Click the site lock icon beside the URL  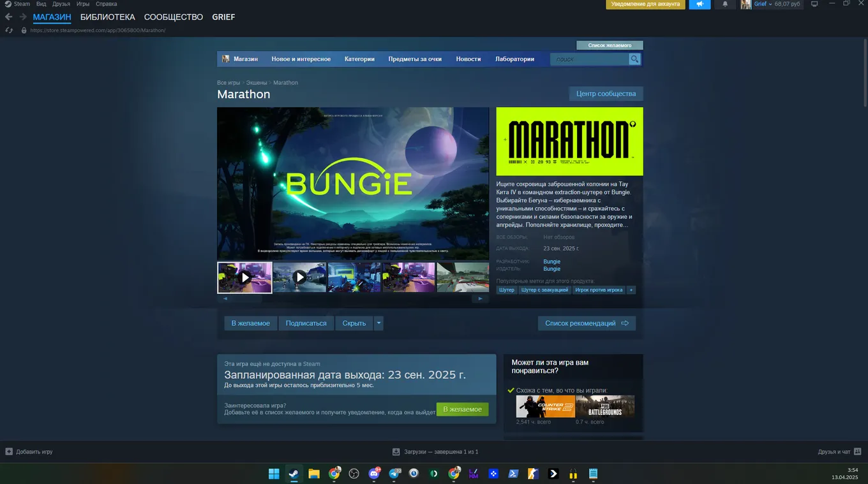click(24, 30)
